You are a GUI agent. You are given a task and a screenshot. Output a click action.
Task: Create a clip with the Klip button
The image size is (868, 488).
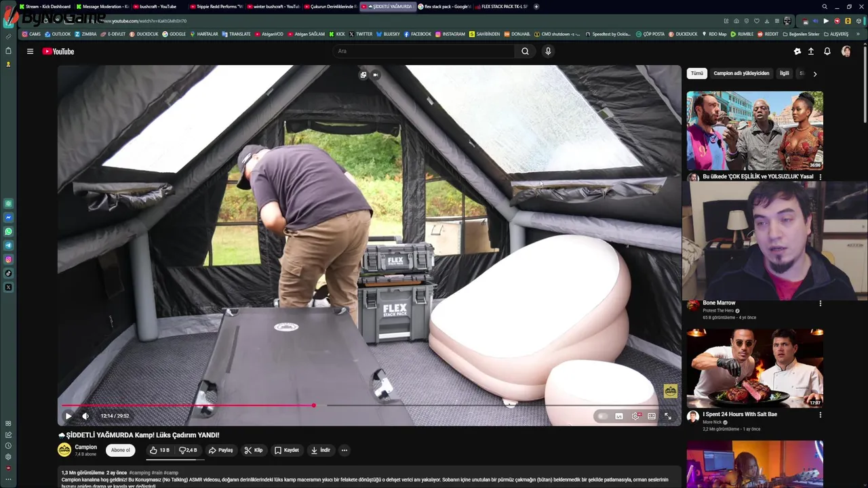[x=254, y=450]
